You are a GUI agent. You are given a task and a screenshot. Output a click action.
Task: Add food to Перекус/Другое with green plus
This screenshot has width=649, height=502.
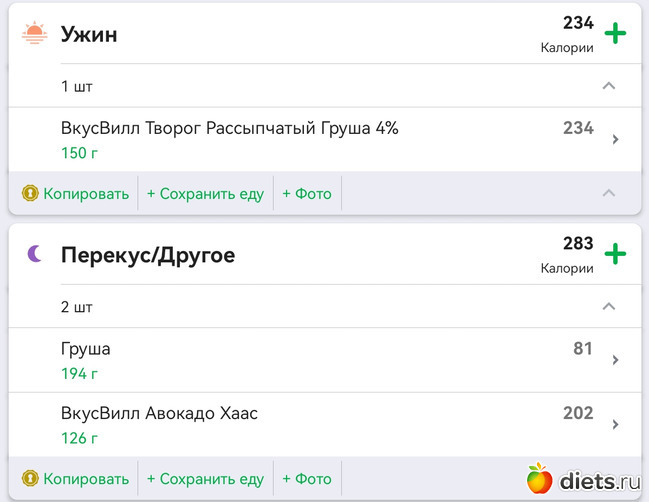click(x=615, y=255)
